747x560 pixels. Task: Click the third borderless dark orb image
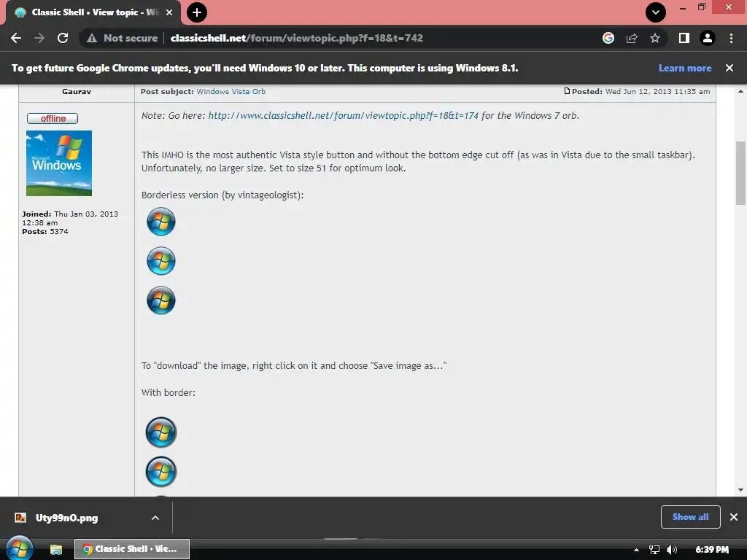[x=161, y=300]
